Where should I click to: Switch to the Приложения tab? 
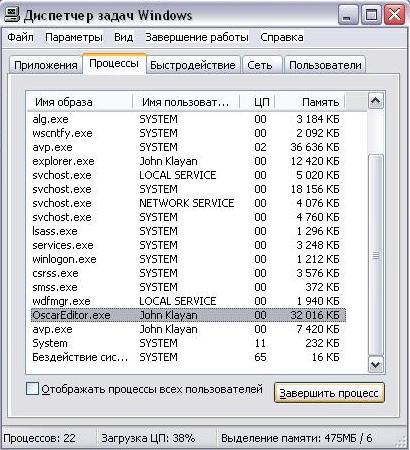[46, 65]
